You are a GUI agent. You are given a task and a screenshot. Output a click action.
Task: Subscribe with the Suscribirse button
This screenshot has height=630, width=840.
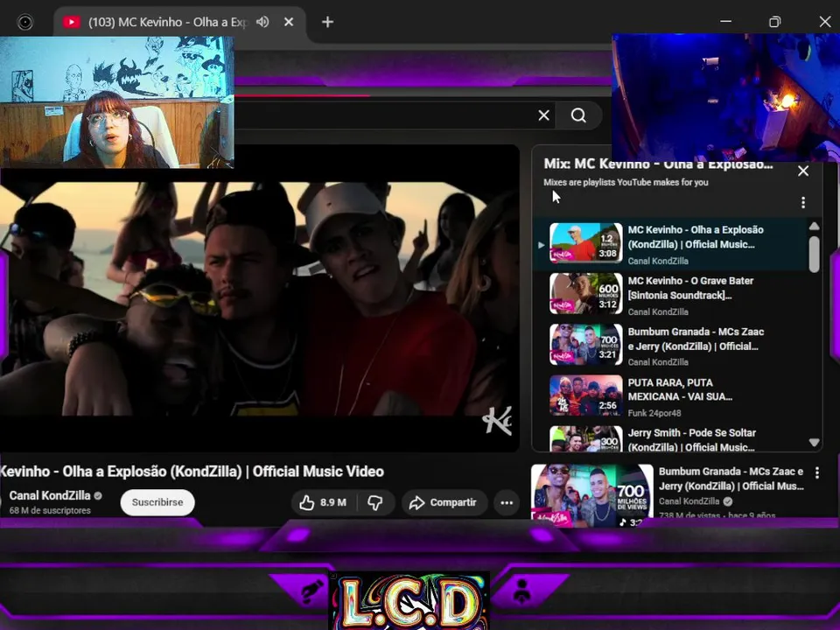pos(157,502)
